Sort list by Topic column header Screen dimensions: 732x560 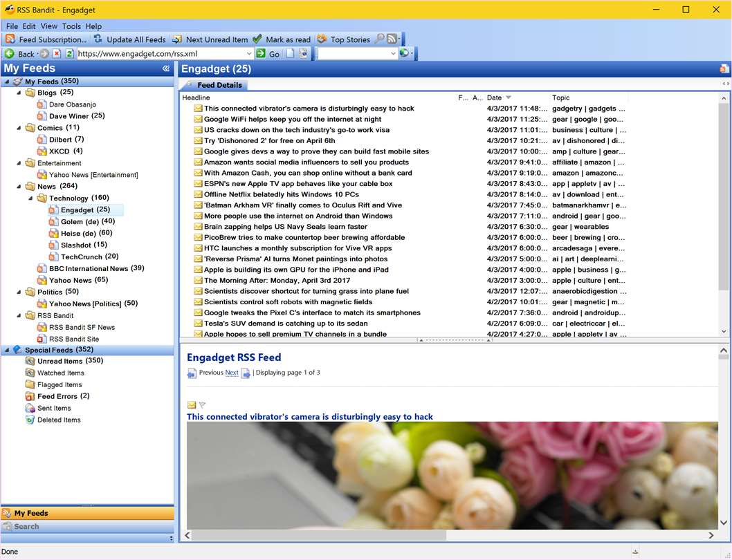[589, 97]
